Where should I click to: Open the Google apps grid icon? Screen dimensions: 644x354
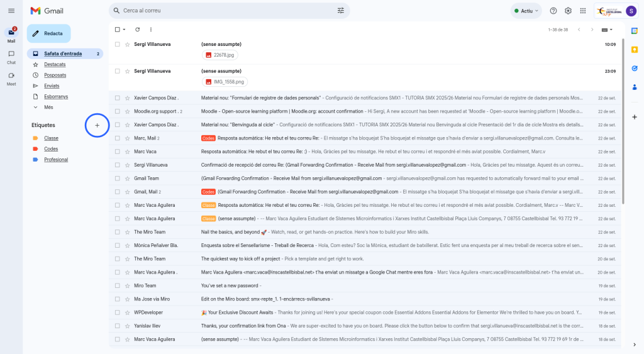(x=583, y=11)
